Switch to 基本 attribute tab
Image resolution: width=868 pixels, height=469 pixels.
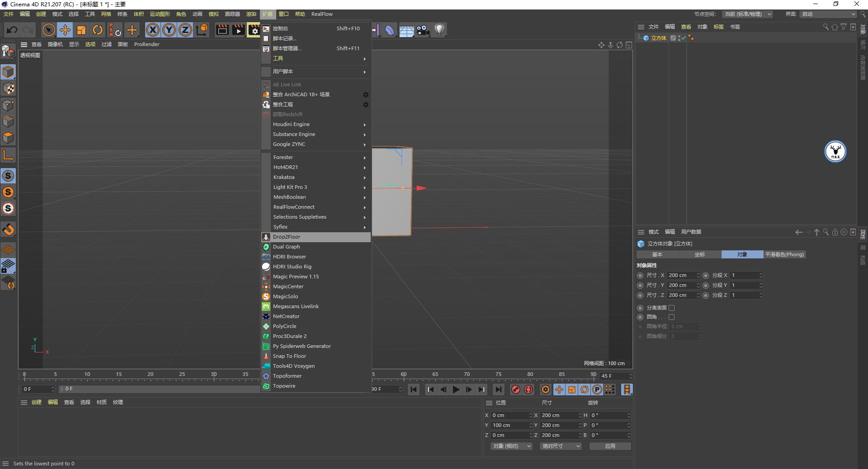[657, 254]
